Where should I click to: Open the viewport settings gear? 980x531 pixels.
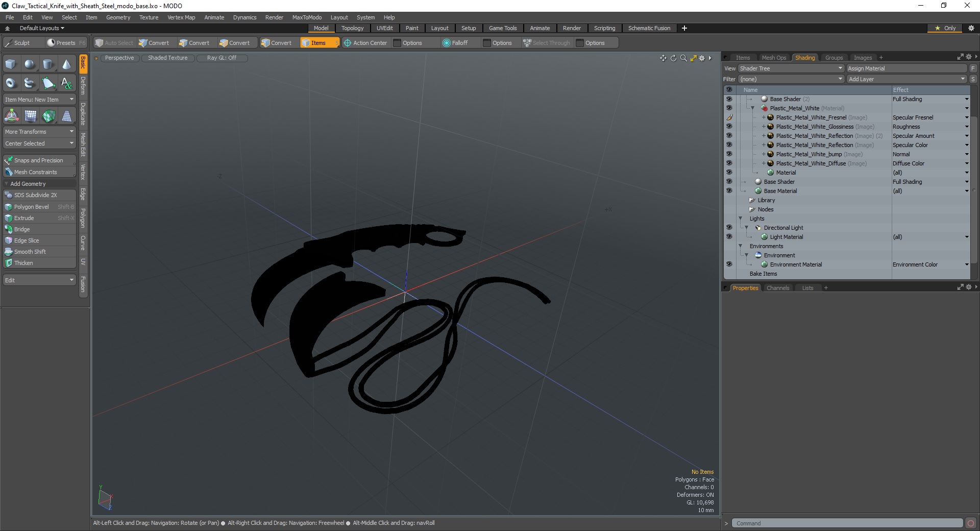click(702, 58)
